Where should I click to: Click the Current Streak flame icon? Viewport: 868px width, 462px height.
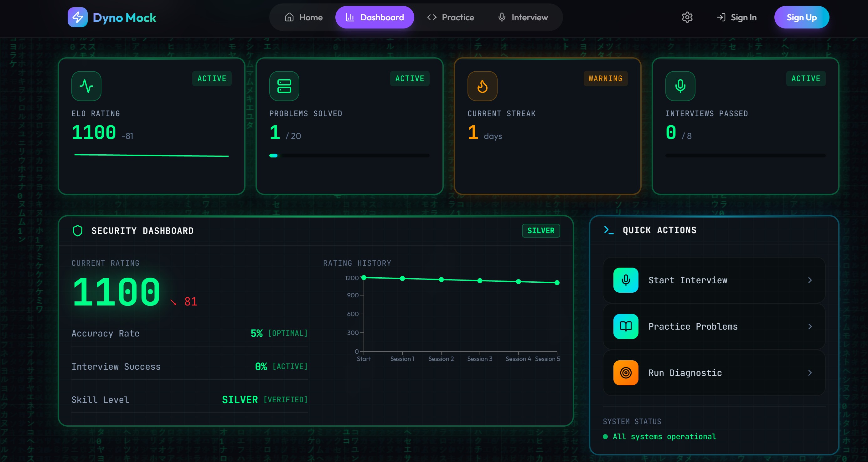(x=482, y=86)
